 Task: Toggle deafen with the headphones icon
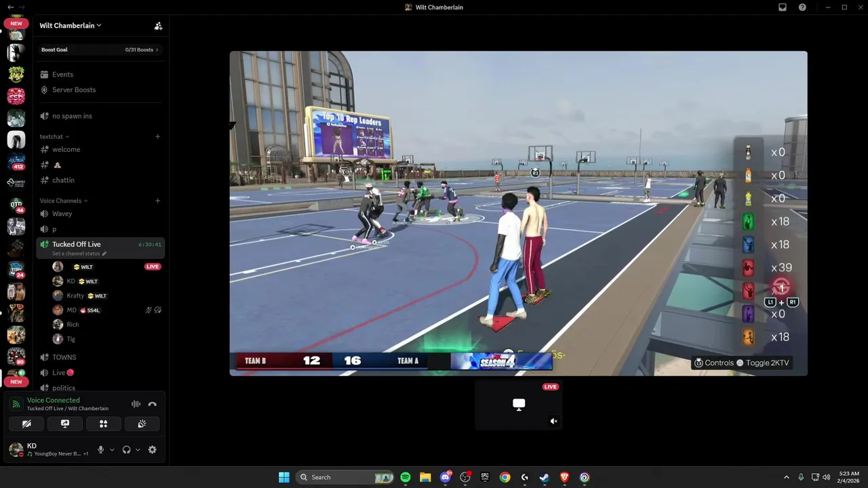tap(126, 449)
